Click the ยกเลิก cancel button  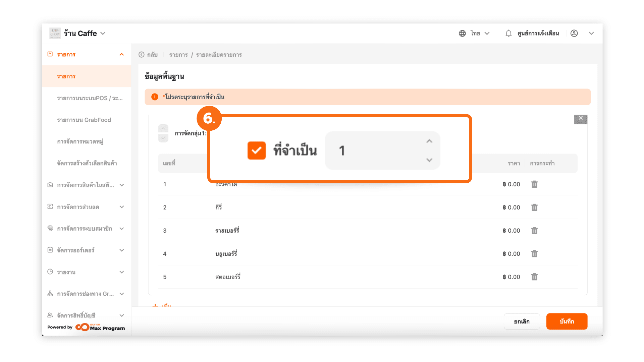(522, 321)
